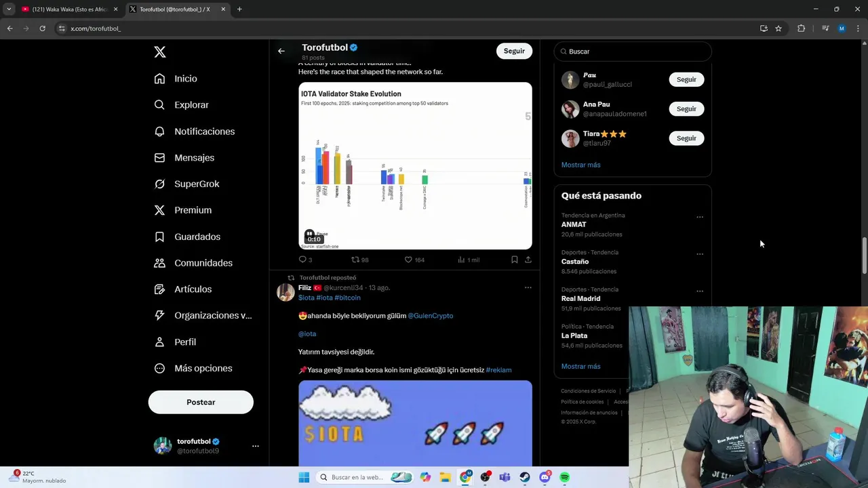The height and width of the screenshot is (488, 868).
Task: Click Condiciones de Servicio footer link
Action: coord(589,391)
